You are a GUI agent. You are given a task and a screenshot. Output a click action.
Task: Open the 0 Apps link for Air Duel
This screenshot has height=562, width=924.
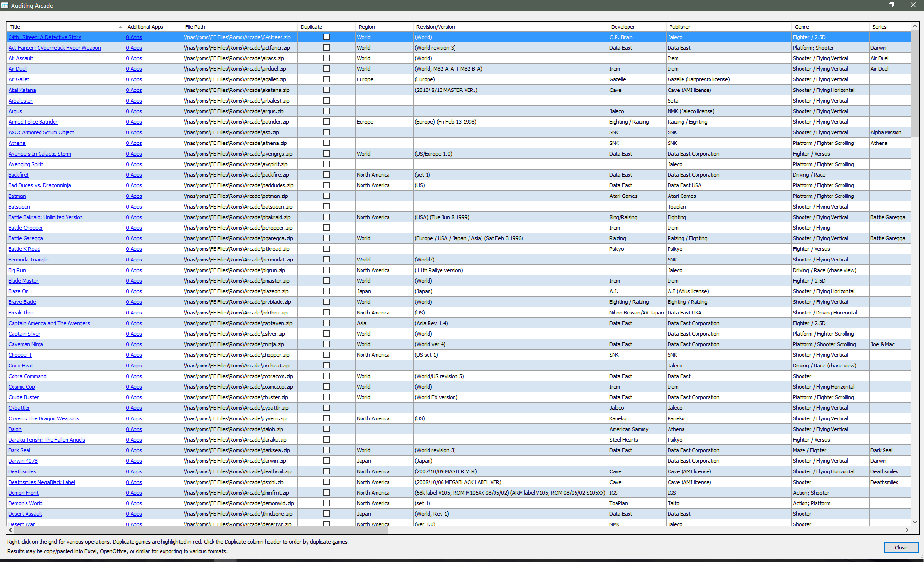(x=134, y=69)
